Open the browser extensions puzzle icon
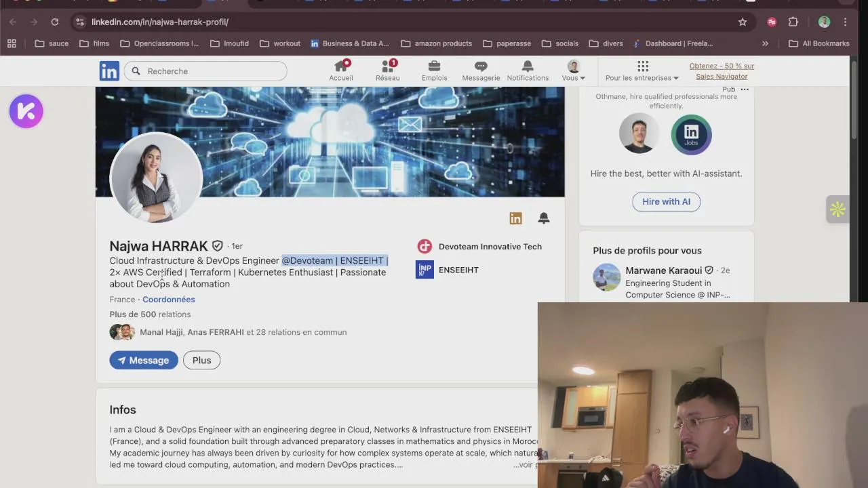Image resolution: width=868 pixels, height=488 pixels. pyautogui.click(x=793, y=22)
